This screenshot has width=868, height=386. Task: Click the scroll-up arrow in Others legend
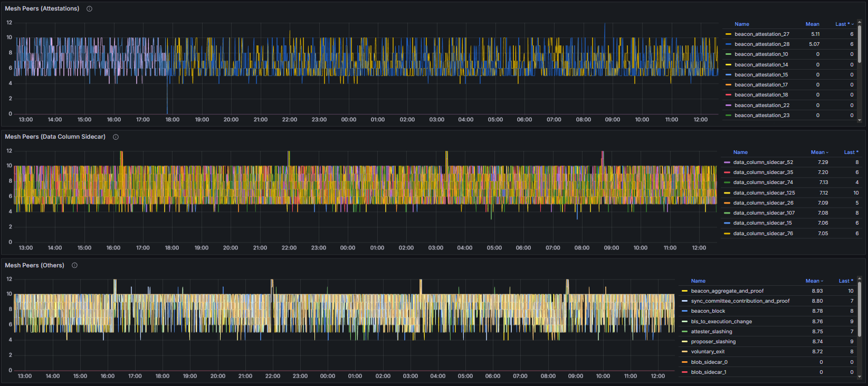tap(860, 279)
